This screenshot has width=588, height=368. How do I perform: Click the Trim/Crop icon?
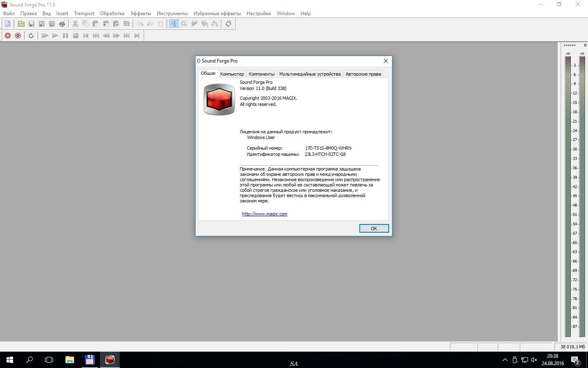click(126, 24)
